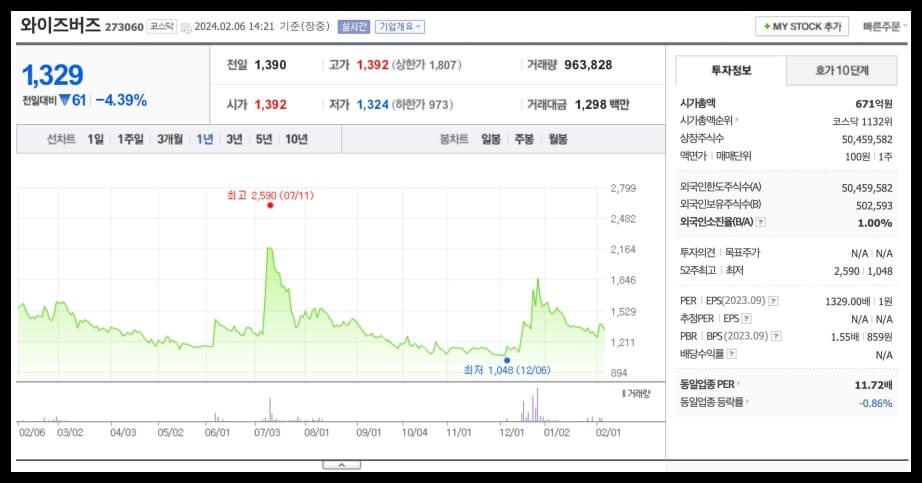Click the 전일 1,390 previous close value
This screenshot has width=922, height=483.
click(x=270, y=65)
